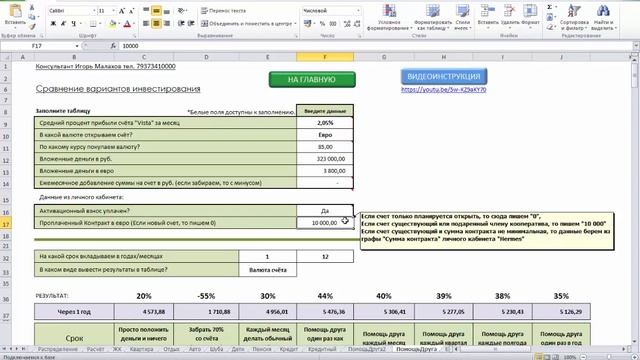
Task: Click the font color A icon
Action: [127, 24]
